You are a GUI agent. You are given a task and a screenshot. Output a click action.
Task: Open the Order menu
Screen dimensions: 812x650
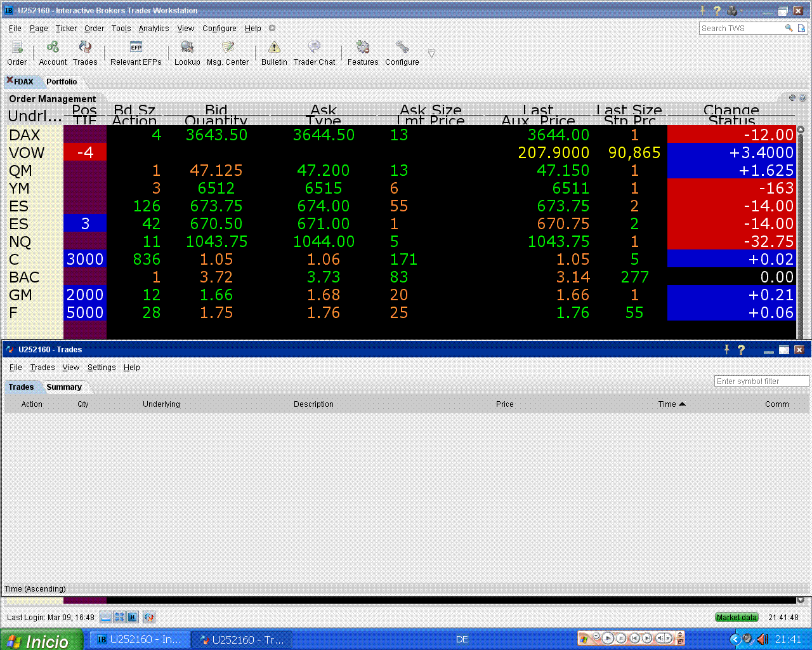94,29
